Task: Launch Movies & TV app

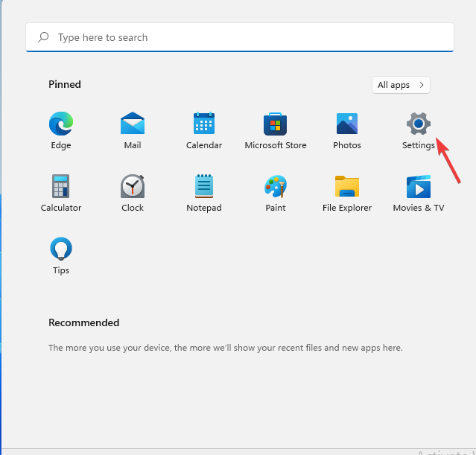Action: point(419,186)
